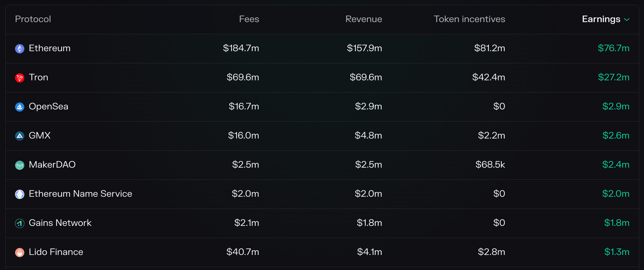Sort table by Earnings column header
This screenshot has height=270, width=644.
click(x=601, y=19)
